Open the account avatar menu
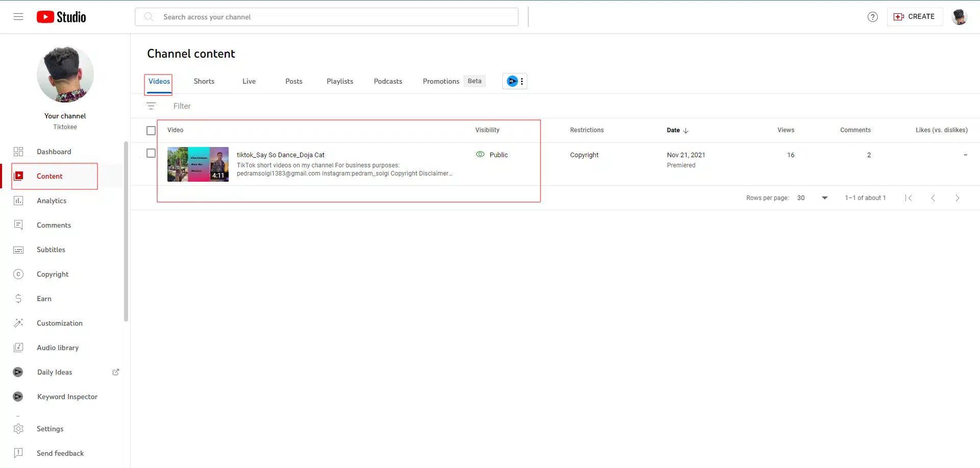 pos(959,17)
